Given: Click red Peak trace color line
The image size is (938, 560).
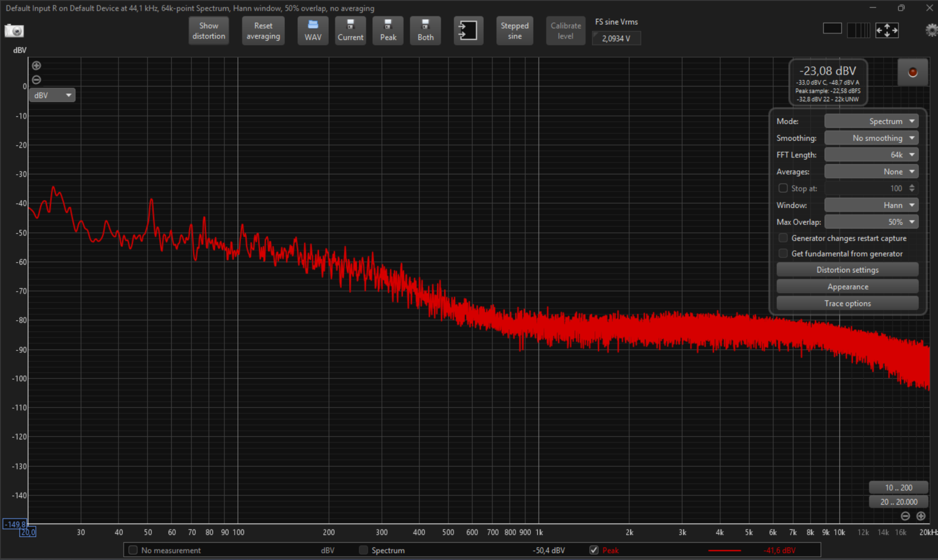Looking at the screenshot, I should click(x=724, y=550).
